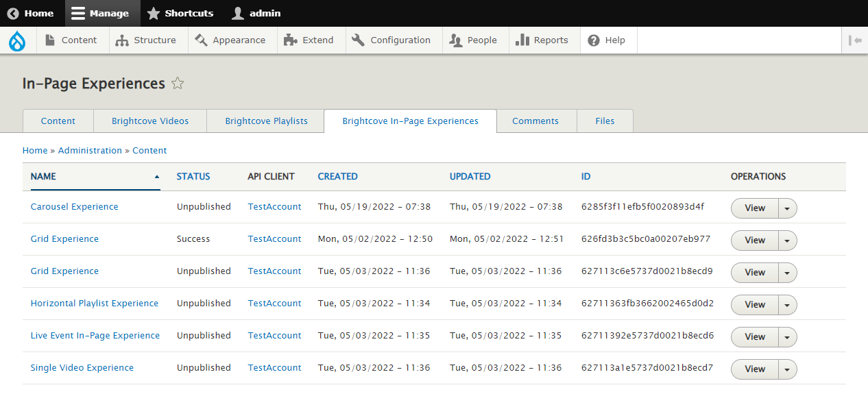Open the Horizontal Playlist Experience link

[x=95, y=304]
